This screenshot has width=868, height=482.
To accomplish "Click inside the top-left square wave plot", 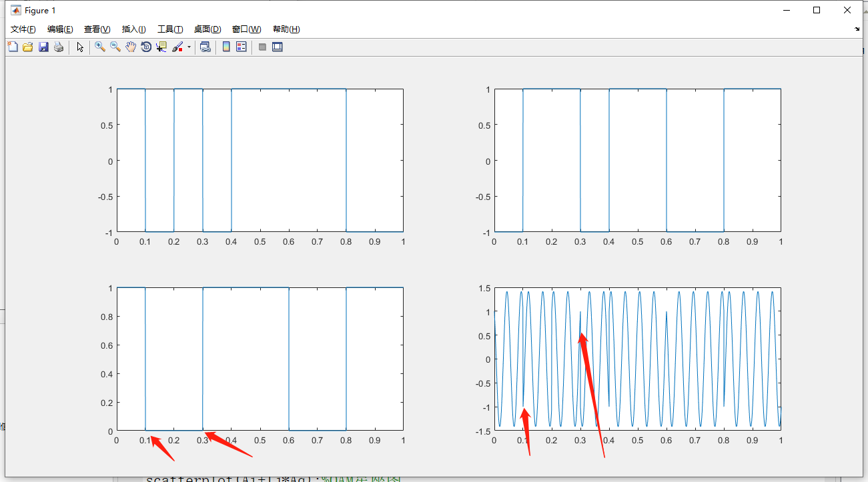I will (260, 160).
